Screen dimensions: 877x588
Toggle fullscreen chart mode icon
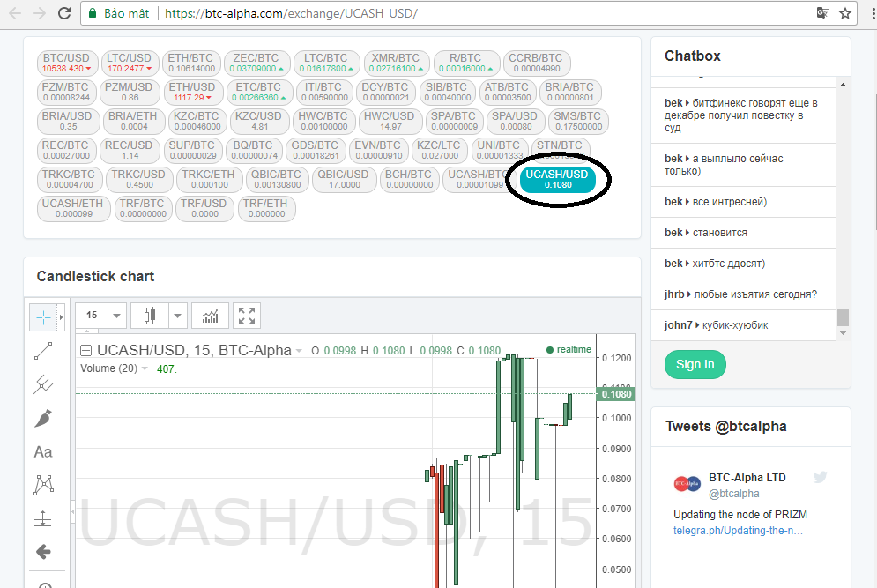247,316
